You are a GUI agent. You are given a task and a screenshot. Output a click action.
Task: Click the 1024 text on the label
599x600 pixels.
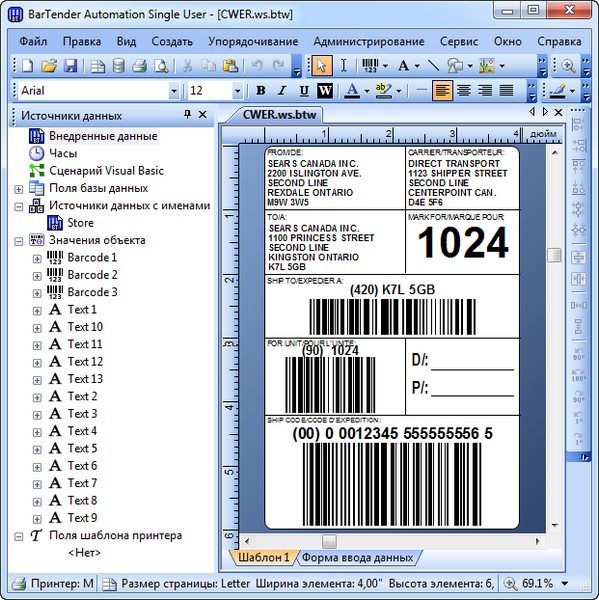point(463,243)
